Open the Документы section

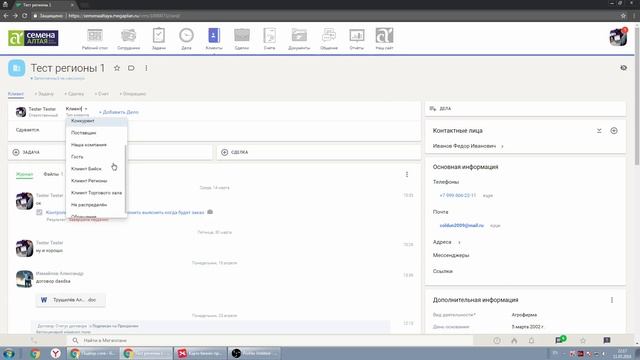click(299, 39)
